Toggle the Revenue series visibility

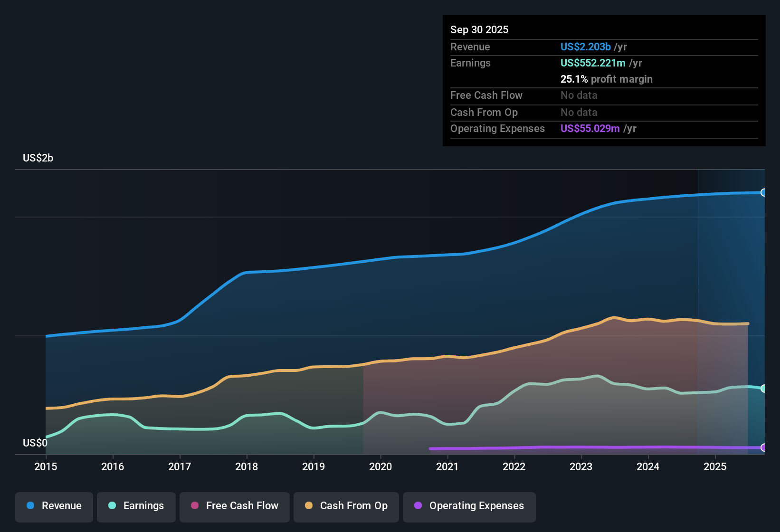click(x=54, y=506)
